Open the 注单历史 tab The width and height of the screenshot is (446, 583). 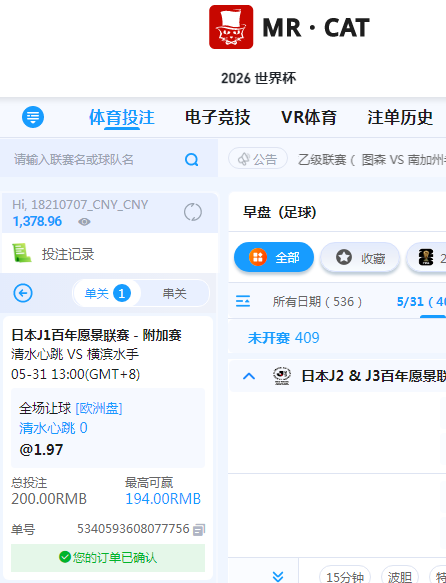point(400,117)
